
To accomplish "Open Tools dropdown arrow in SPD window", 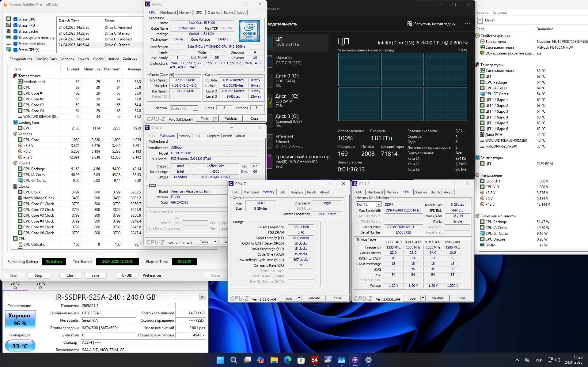I will (x=423, y=298).
